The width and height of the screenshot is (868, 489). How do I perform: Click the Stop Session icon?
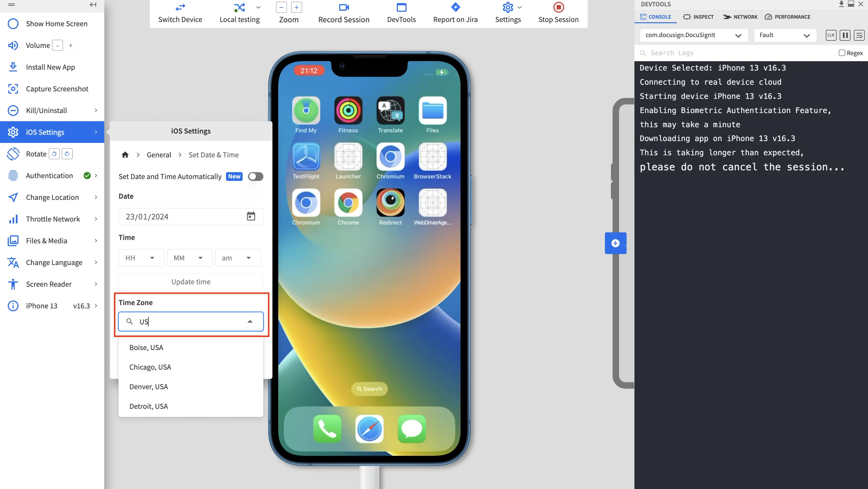point(558,8)
